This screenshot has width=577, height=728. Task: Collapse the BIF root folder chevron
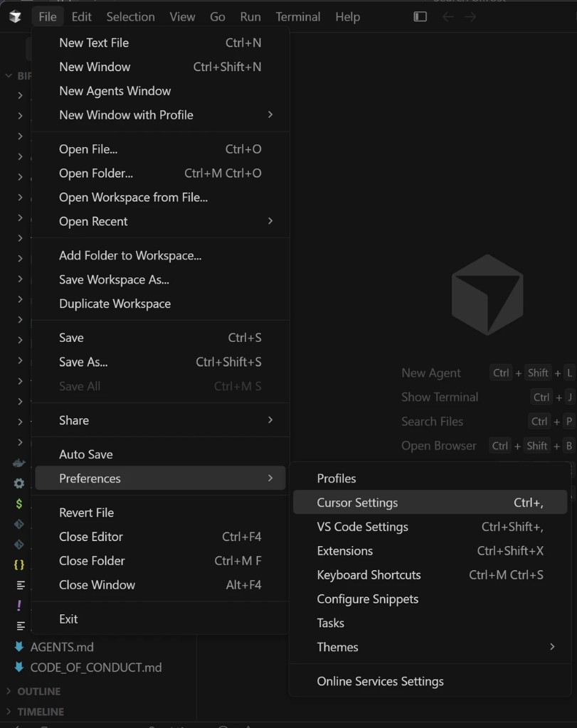(9, 75)
